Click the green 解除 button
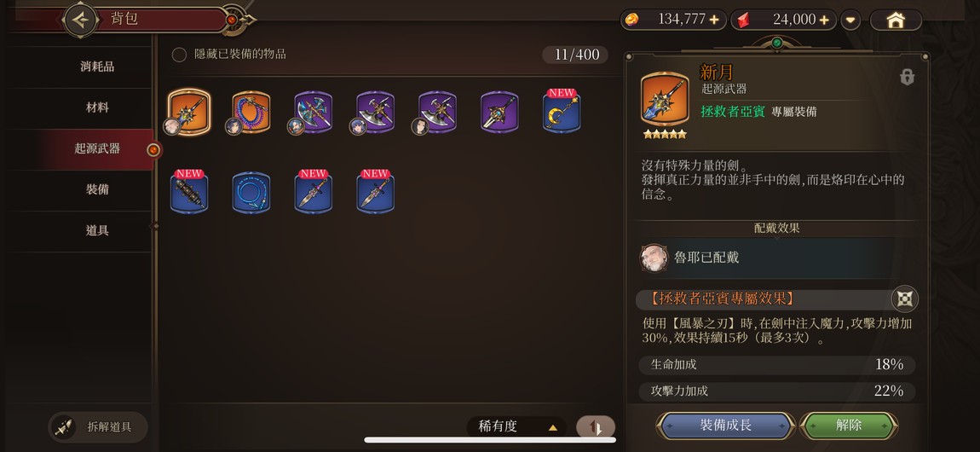This screenshot has width=980, height=452. pyautogui.click(x=848, y=426)
